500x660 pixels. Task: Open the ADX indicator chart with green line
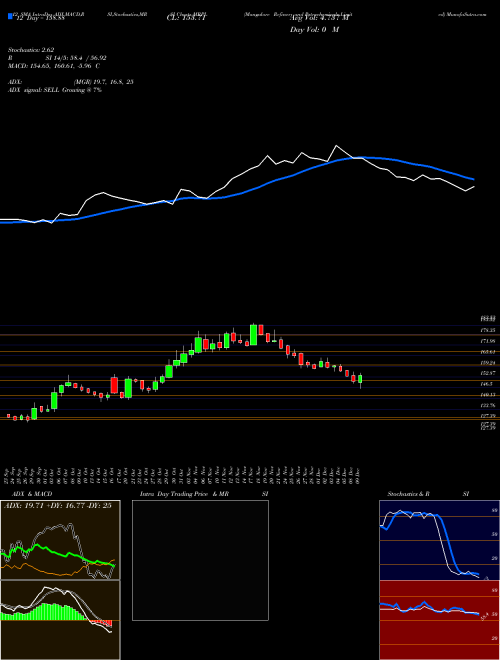[x=60, y=540]
